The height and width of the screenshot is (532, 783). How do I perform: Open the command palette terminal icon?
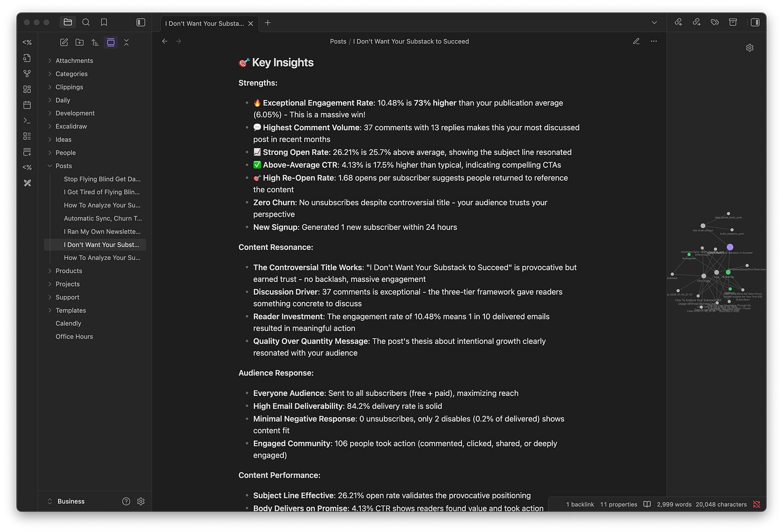pyautogui.click(x=27, y=120)
